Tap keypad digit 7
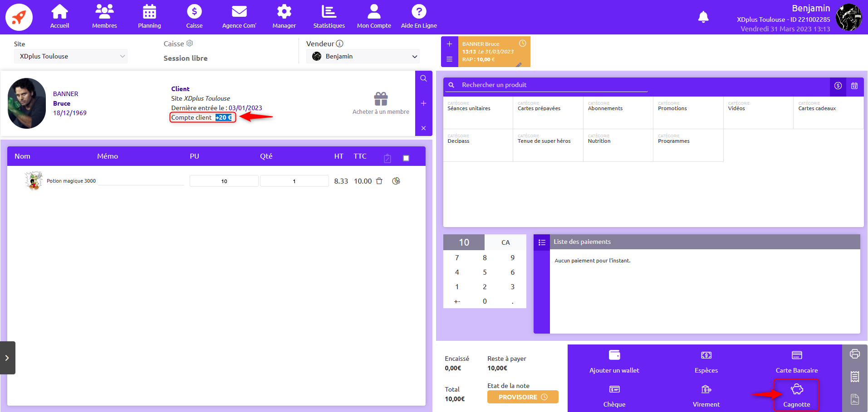868x412 pixels. coord(457,257)
